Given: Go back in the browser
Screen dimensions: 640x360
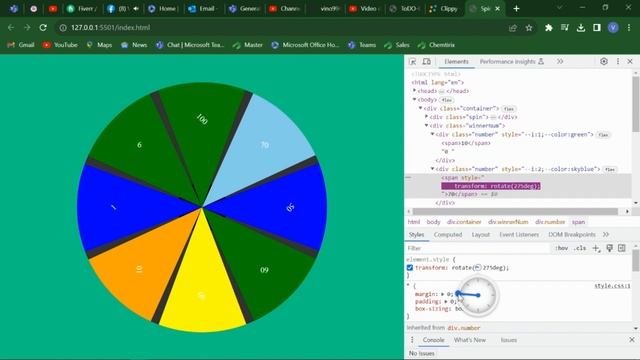Looking at the screenshot, I should coord(11,27).
